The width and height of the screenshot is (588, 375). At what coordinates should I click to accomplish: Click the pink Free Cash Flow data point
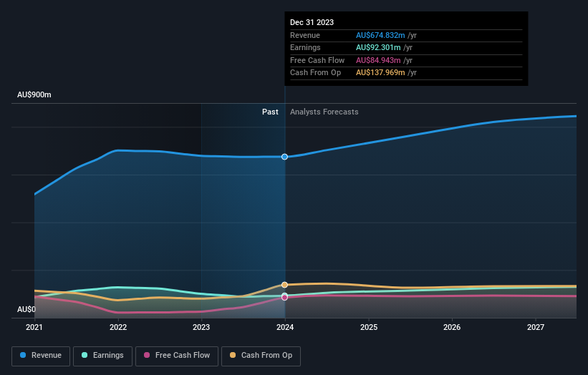click(x=284, y=298)
